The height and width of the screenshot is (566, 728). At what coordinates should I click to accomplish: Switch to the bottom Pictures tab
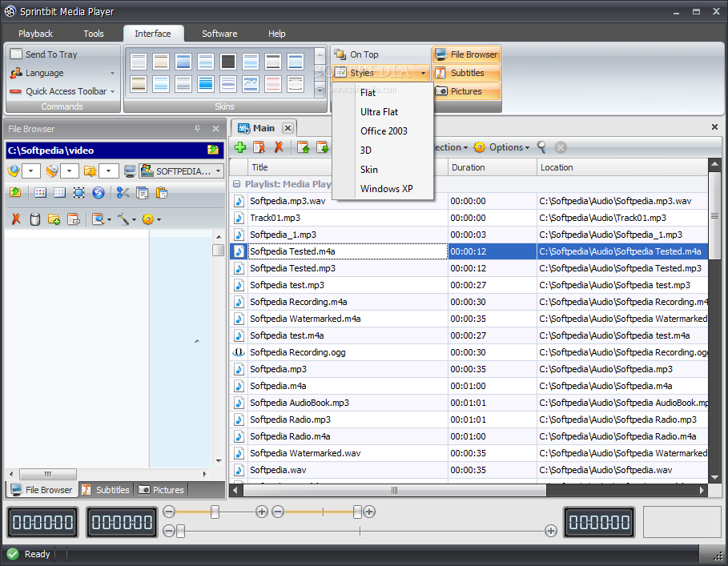point(162,490)
